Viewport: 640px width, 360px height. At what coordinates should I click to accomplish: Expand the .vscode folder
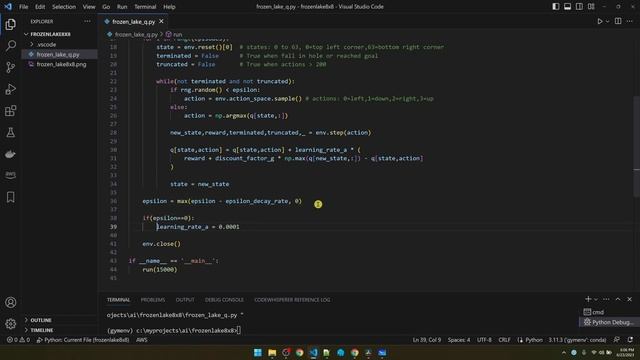coord(46,44)
